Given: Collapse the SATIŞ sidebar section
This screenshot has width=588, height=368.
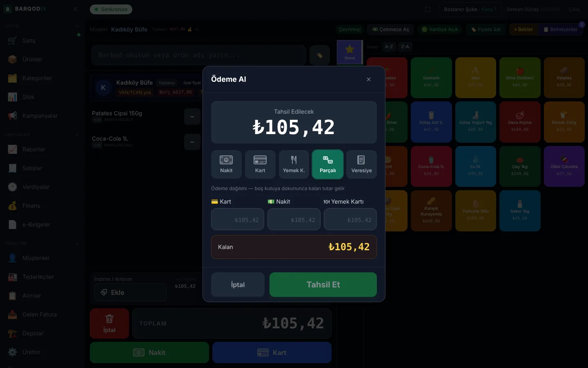Looking at the screenshot, I should (x=77, y=26).
